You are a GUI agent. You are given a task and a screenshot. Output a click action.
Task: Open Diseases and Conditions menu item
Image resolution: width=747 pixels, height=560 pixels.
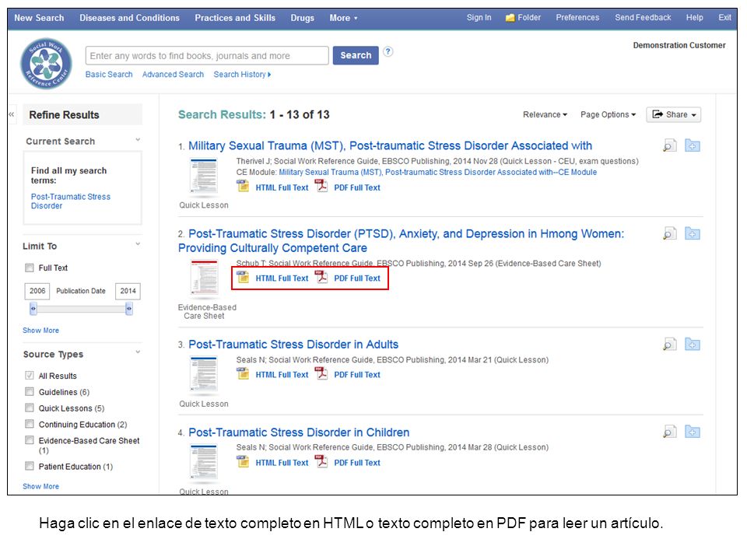coord(130,18)
